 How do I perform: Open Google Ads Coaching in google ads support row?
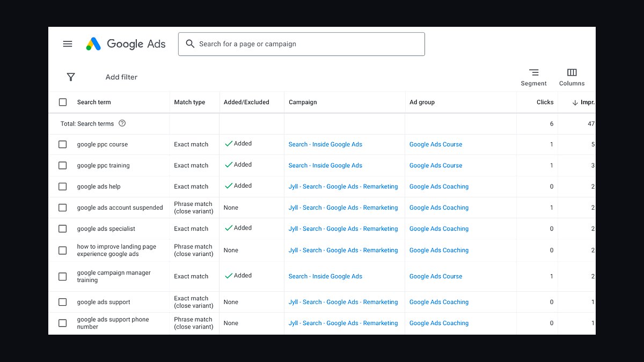click(439, 302)
